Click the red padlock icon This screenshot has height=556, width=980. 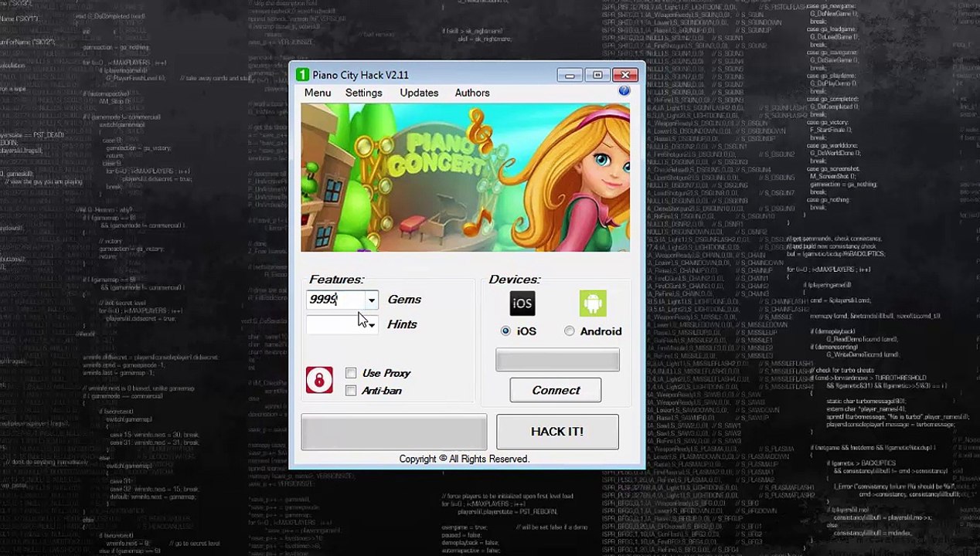[319, 380]
